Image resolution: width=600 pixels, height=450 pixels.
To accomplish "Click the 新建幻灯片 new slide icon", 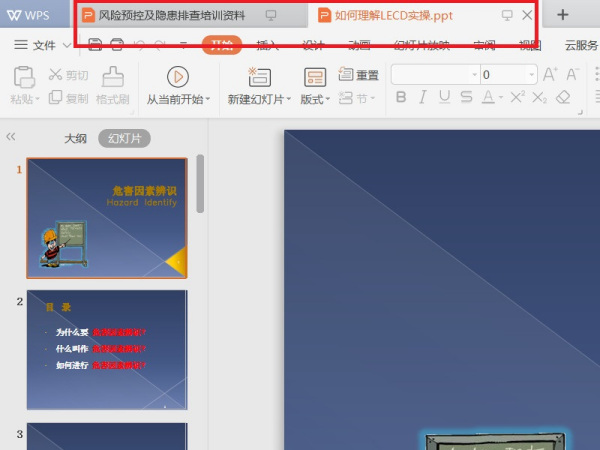I will tap(259, 77).
